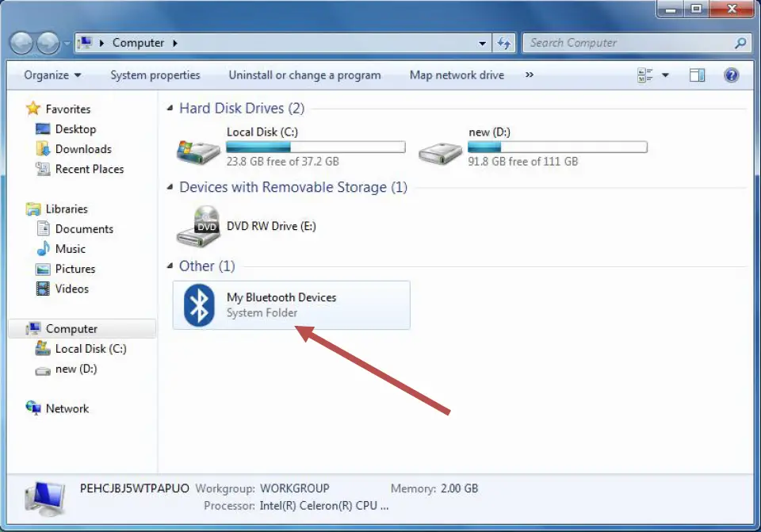Open the Music library
The image size is (761, 532).
(x=70, y=248)
